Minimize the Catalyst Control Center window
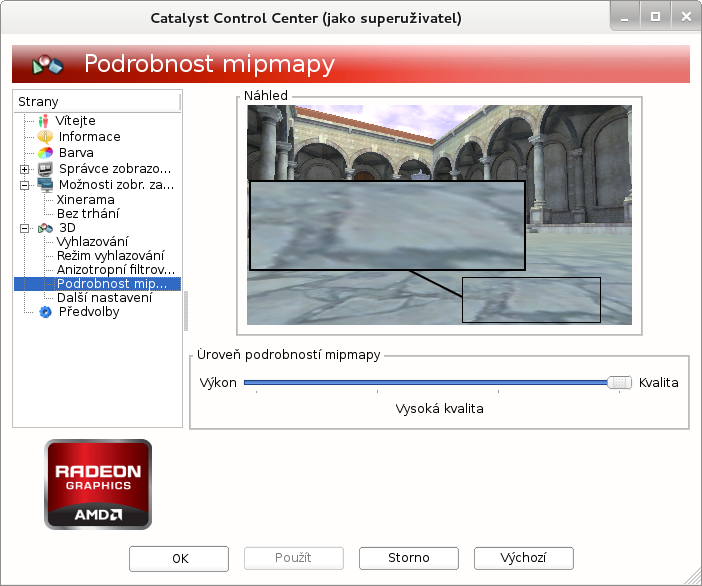Image resolution: width=702 pixels, height=586 pixels. 625,17
